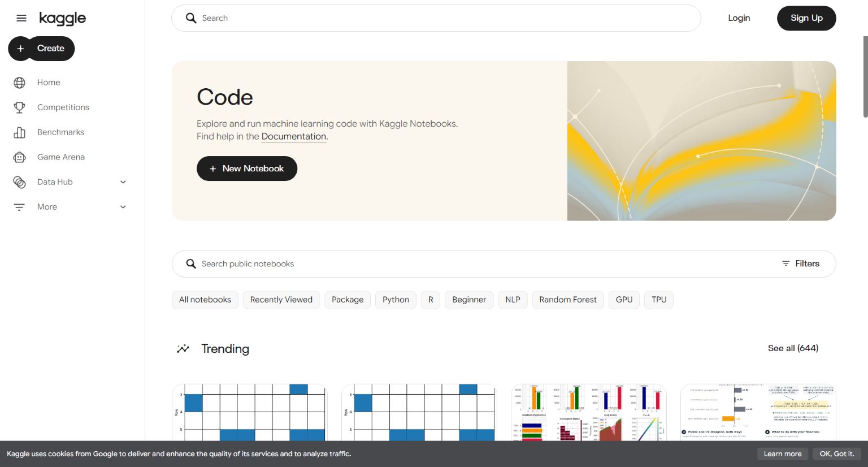Expand the Data Hub chevron
Image resolution: width=868 pixels, height=467 pixels.
(x=123, y=182)
